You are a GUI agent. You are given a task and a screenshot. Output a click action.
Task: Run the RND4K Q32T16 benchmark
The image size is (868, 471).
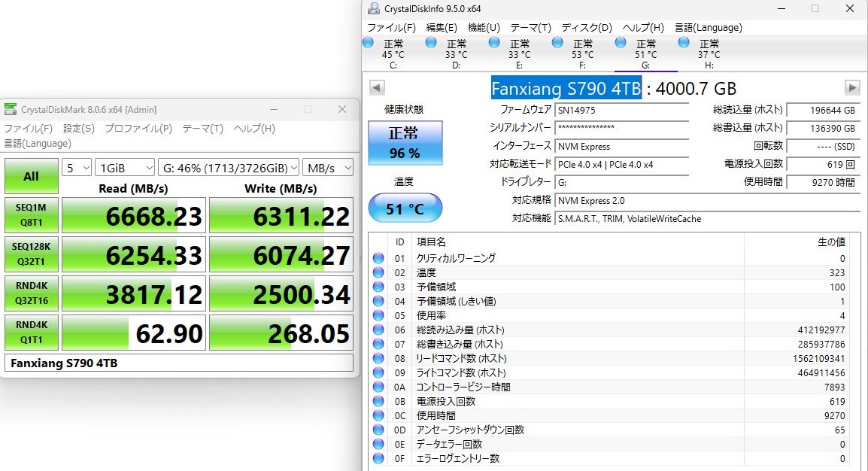(32, 293)
